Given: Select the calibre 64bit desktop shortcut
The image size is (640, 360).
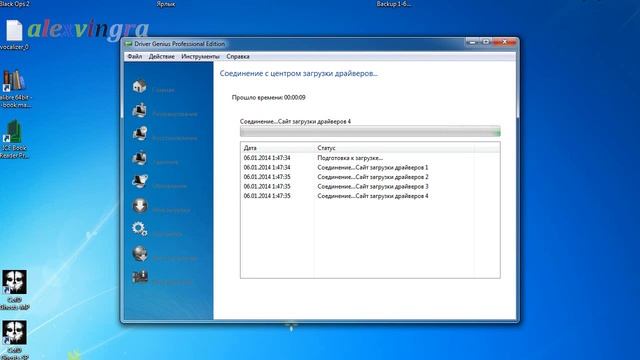Looking at the screenshot, I should coord(15,89).
